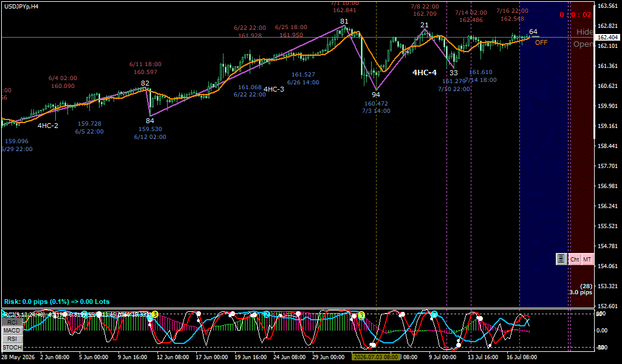Click 152.601 on the price axis
Viewport: 622px width, 364px height.
click(x=608, y=306)
